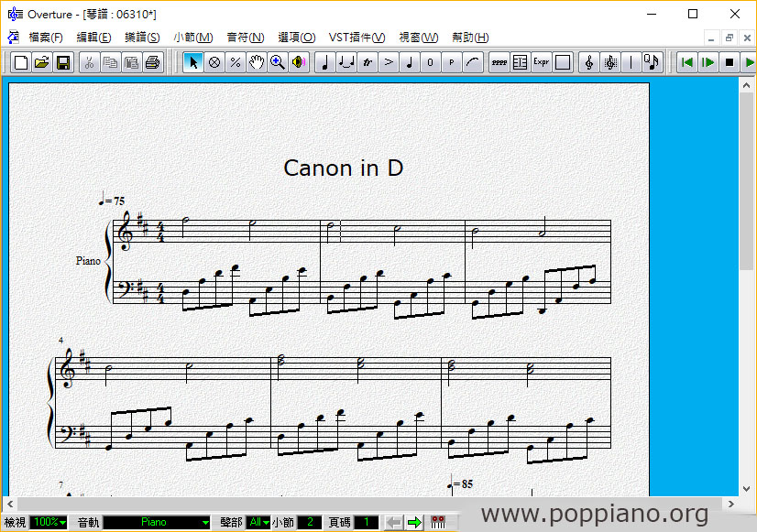Rewind playback to the beginning
Image resolution: width=757 pixels, height=532 pixels.
(x=686, y=62)
